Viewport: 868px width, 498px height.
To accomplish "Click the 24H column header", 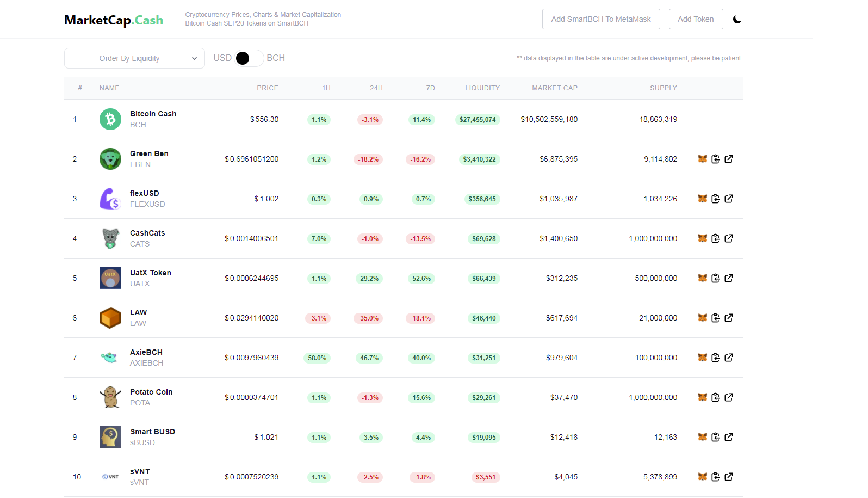I will coord(376,88).
